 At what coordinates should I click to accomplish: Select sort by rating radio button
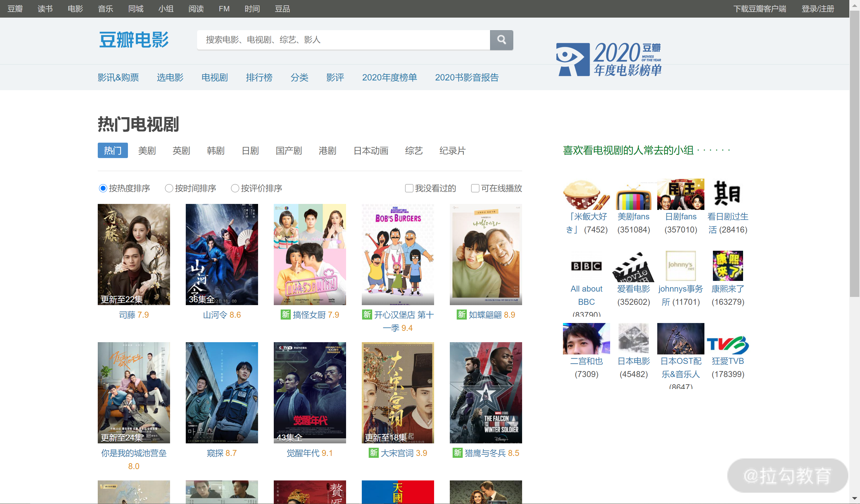point(235,188)
